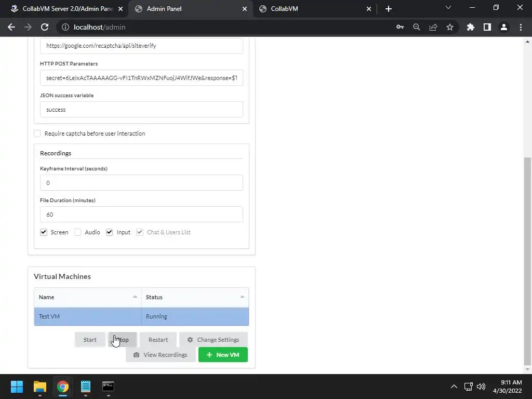Click the scrollbar up arrow
The image size is (532, 399).
click(527, 42)
